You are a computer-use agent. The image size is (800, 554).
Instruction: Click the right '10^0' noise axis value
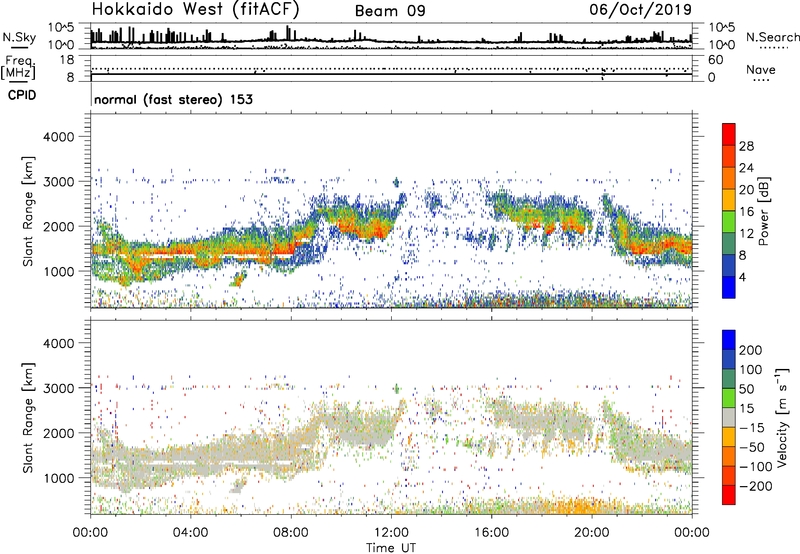pyautogui.click(x=722, y=45)
